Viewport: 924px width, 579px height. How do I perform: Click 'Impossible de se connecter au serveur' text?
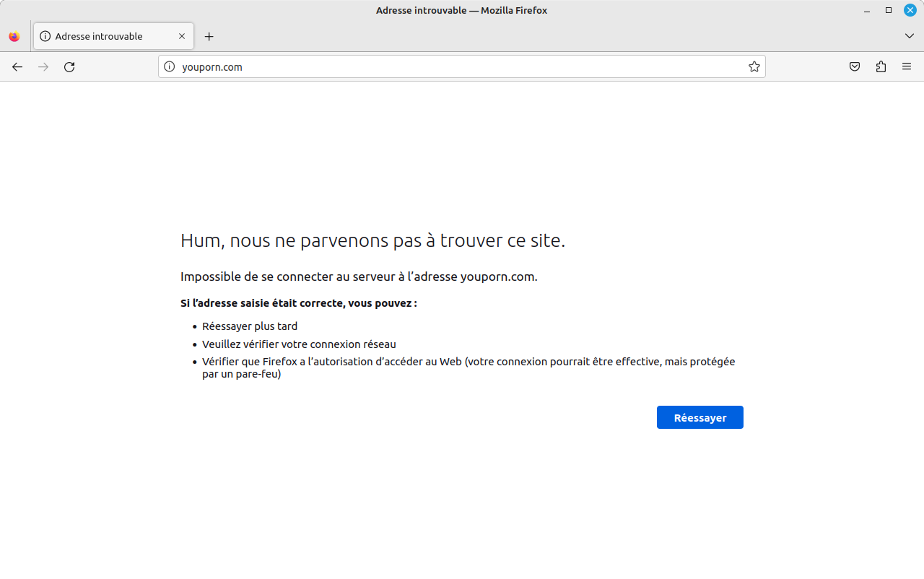tap(359, 277)
